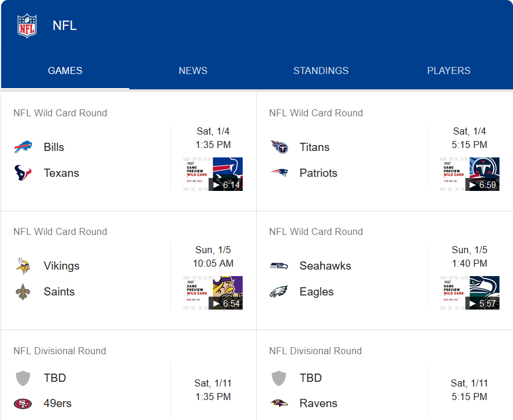Click the Ravens team logo
Image resolution: width=513 pixels, height=420 pixels.
[279, 404]
